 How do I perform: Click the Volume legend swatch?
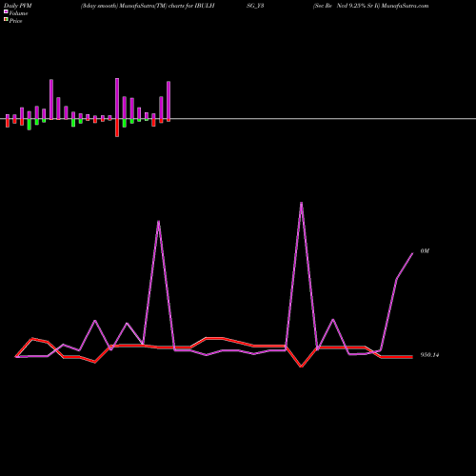point(6,11)
